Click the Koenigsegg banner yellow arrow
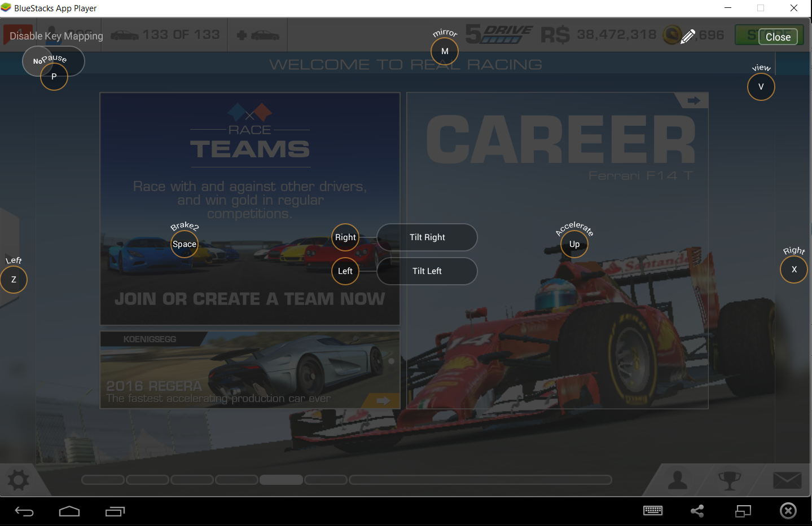The height and width of the screenshot is (526, 812). (383, 400)
